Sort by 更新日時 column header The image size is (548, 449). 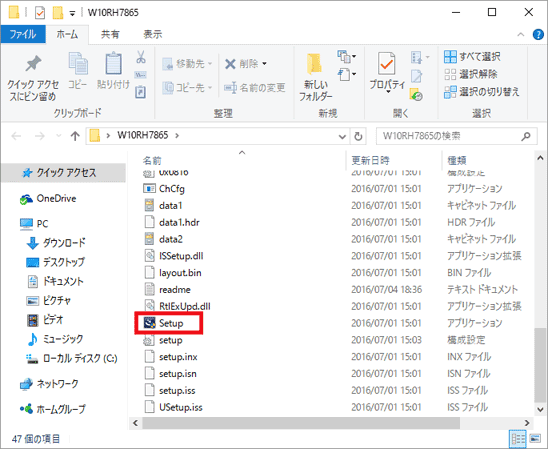click(x=370, y=161)
